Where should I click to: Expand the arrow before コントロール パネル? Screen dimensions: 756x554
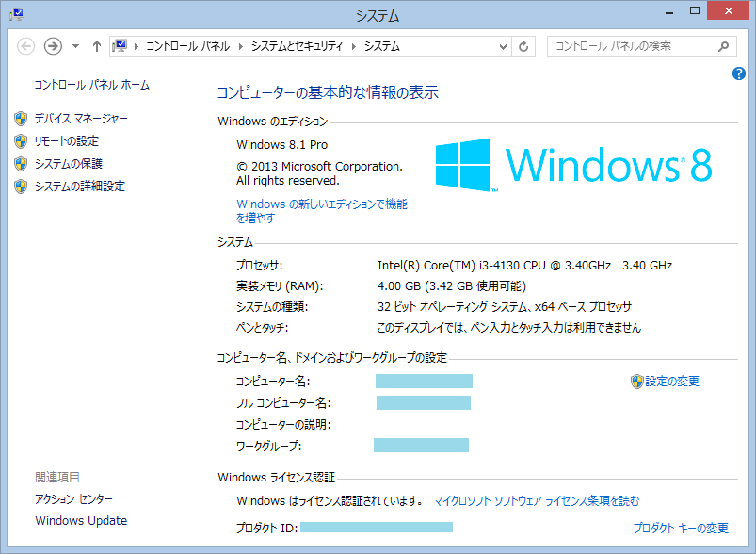137,46
